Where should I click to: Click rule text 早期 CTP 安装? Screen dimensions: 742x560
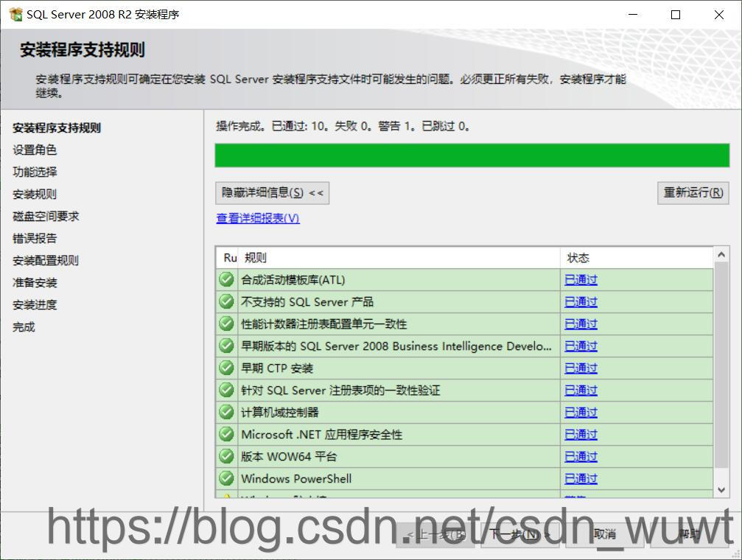coord(277,368)
